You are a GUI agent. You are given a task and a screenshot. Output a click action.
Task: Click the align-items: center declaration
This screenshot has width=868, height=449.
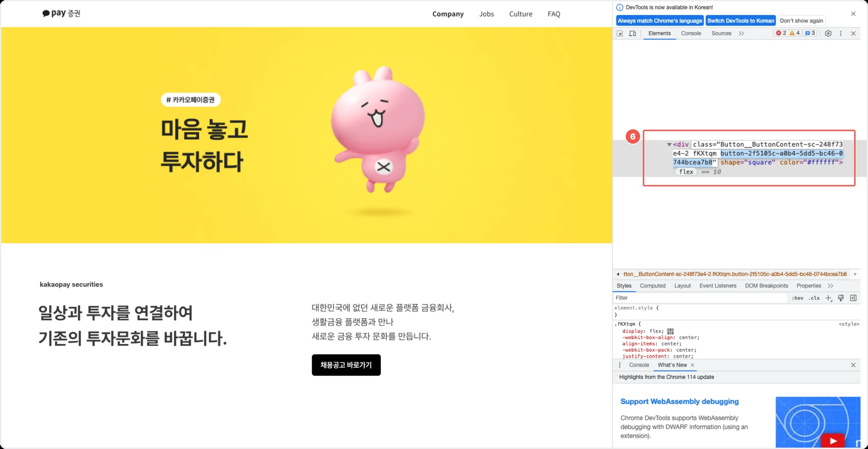(x=652, y=344)
